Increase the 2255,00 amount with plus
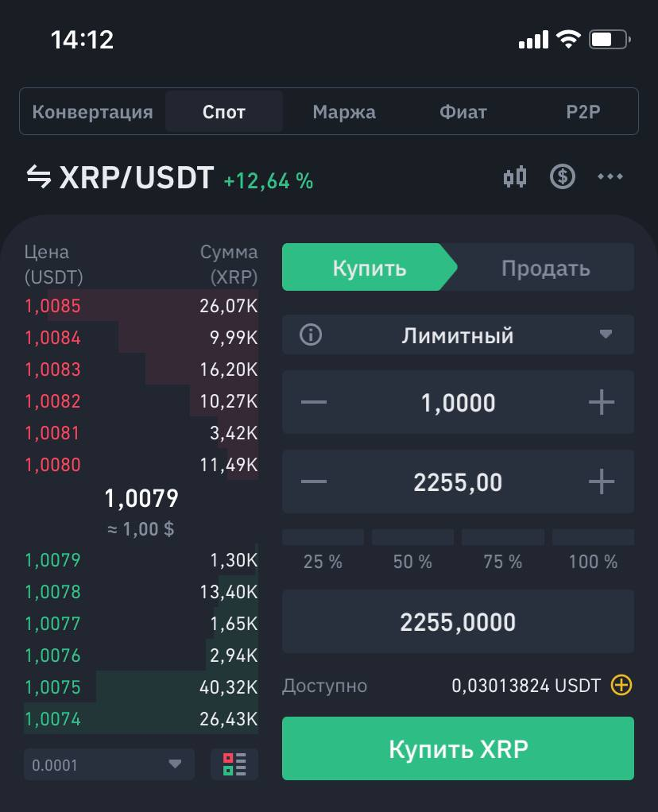Image resolution: width=658 pixels, height=812 pixels. pyautogui.click(x=602, y=481)
